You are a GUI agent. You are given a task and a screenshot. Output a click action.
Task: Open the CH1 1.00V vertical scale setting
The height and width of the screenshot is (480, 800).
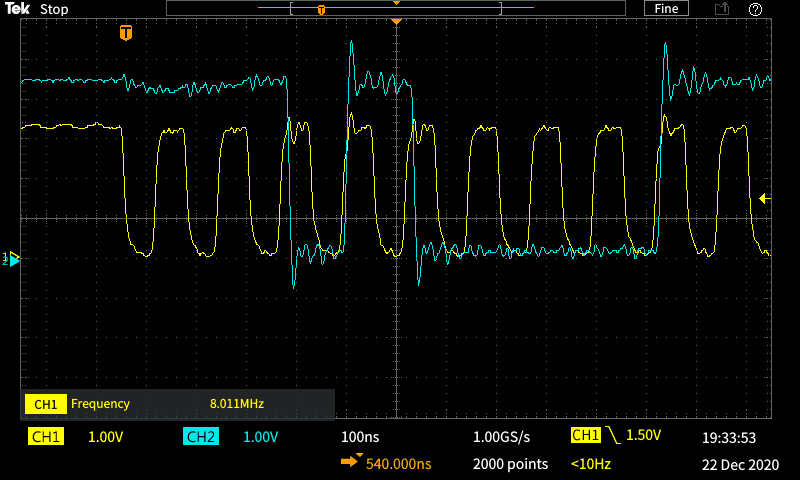(106, 437)
